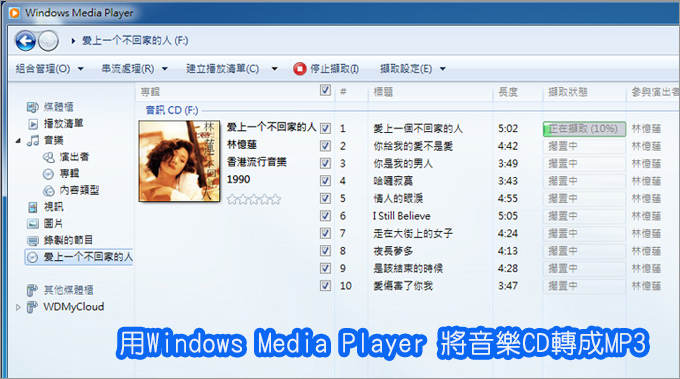Uncheck track 9 是該結束的時候

325,268
